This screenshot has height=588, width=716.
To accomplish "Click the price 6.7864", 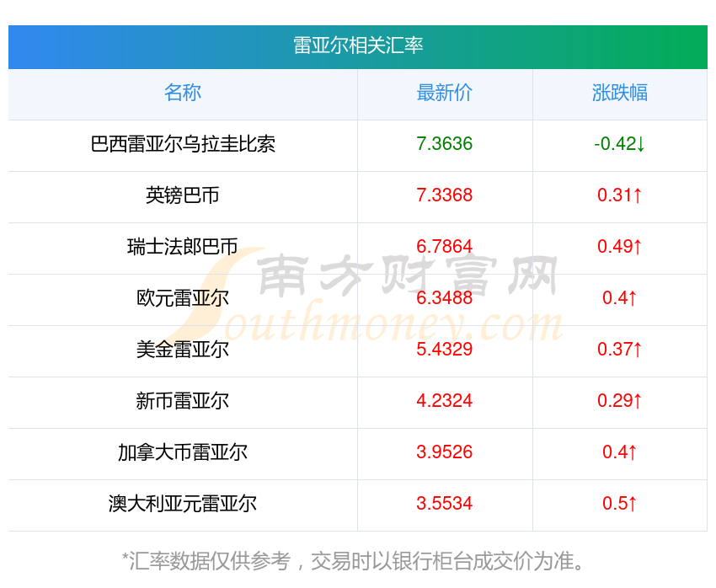I will click(444, 247).
